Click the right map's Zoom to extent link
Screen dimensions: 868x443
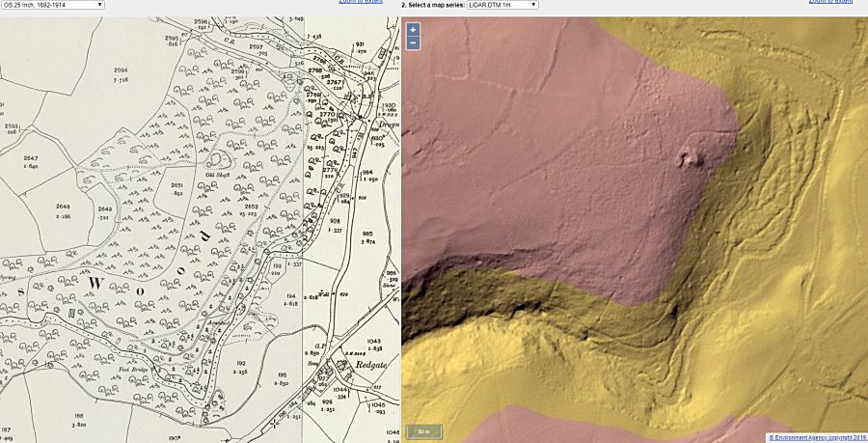pos(831,2)
